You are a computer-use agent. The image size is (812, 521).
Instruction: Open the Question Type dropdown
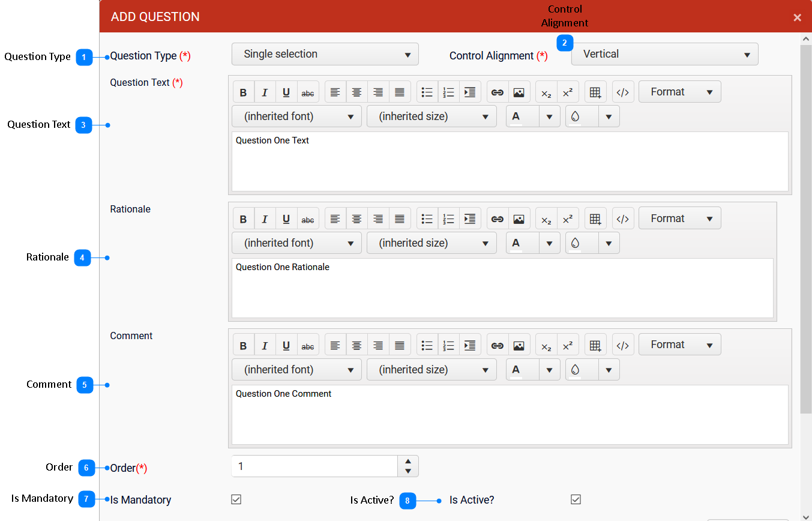pyautogui.click(x=325, y=54)
